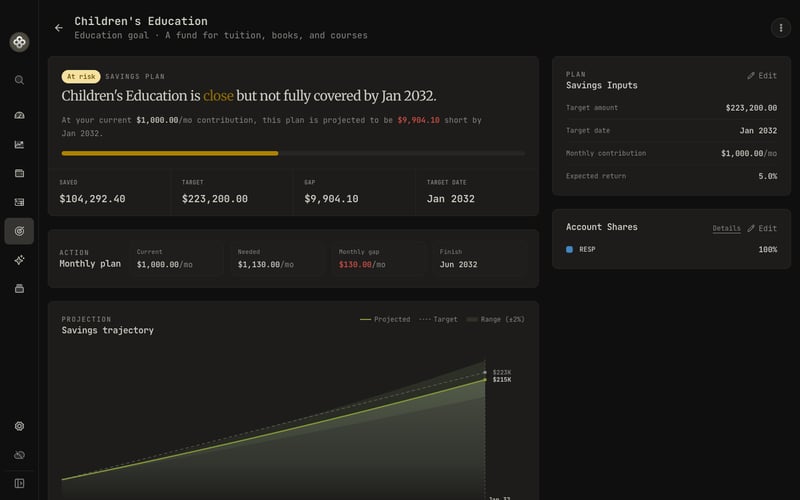Click the Gap stat $9,904.10
This screenshot has height=500, width=800.
pos(331,199)
